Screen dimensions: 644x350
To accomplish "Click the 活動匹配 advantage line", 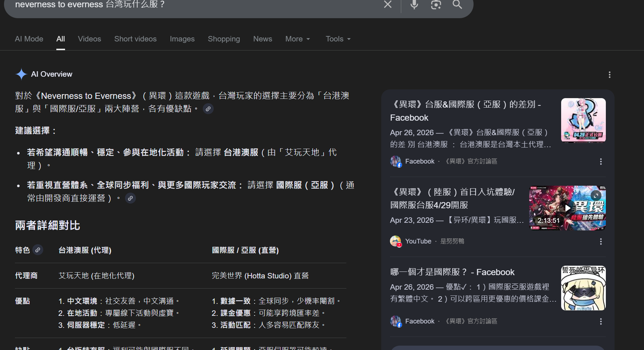I will (269, 325).
